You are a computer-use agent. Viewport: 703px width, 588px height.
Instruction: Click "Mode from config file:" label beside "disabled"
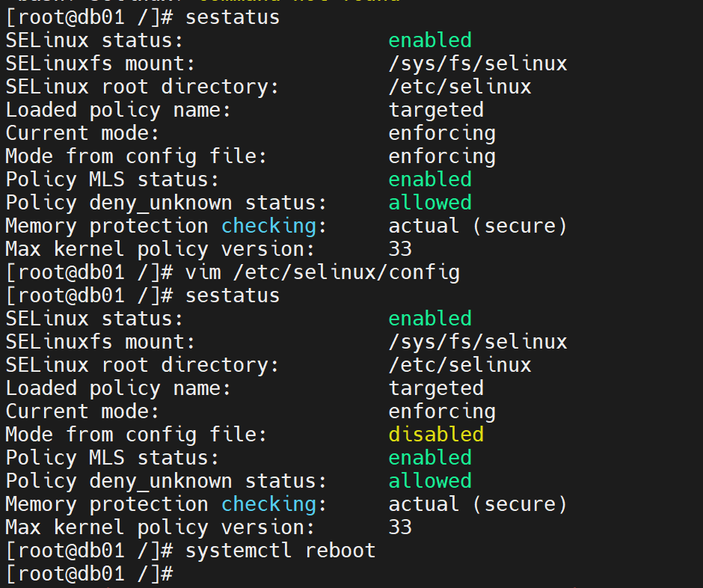coord(136,435)
